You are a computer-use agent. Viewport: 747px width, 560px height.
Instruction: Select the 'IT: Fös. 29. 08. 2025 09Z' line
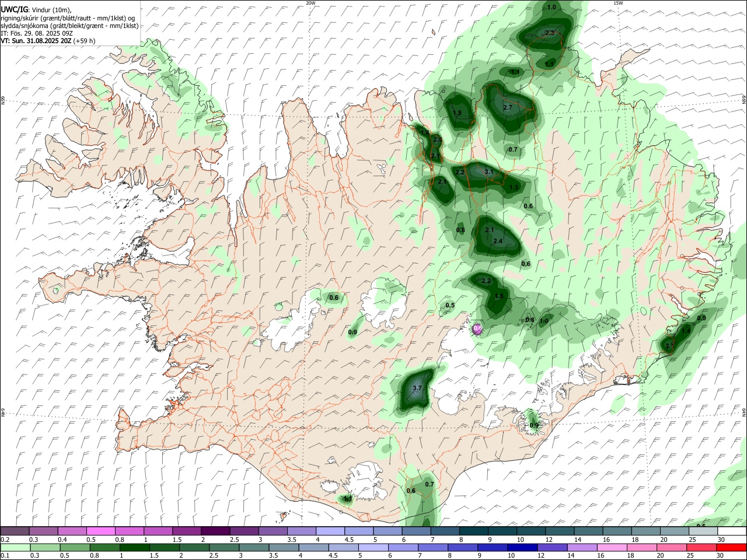point(37,33)
